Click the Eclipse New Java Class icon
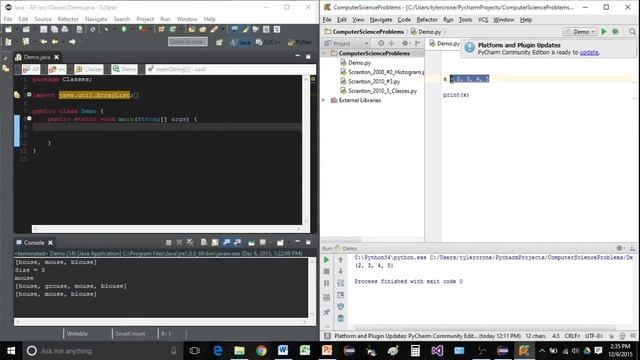This screenshot has height=360, width=640. click(173, 29)
